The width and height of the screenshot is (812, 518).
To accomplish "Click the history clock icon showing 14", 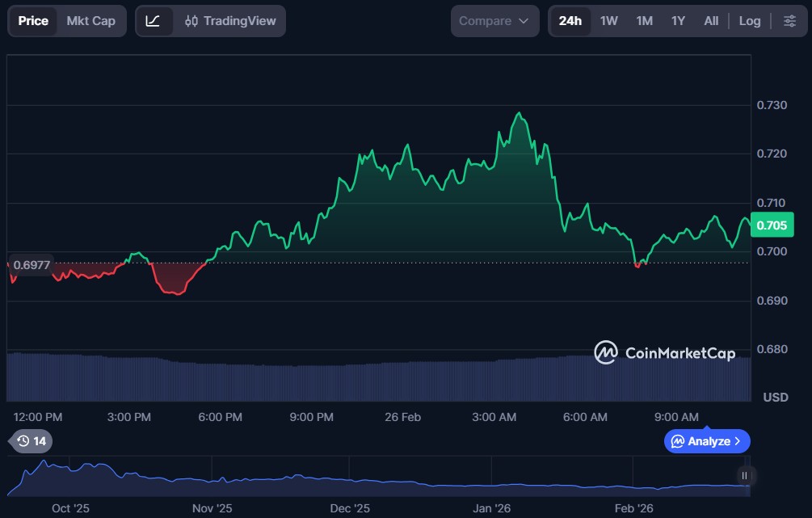I will (x=32, y=441).
